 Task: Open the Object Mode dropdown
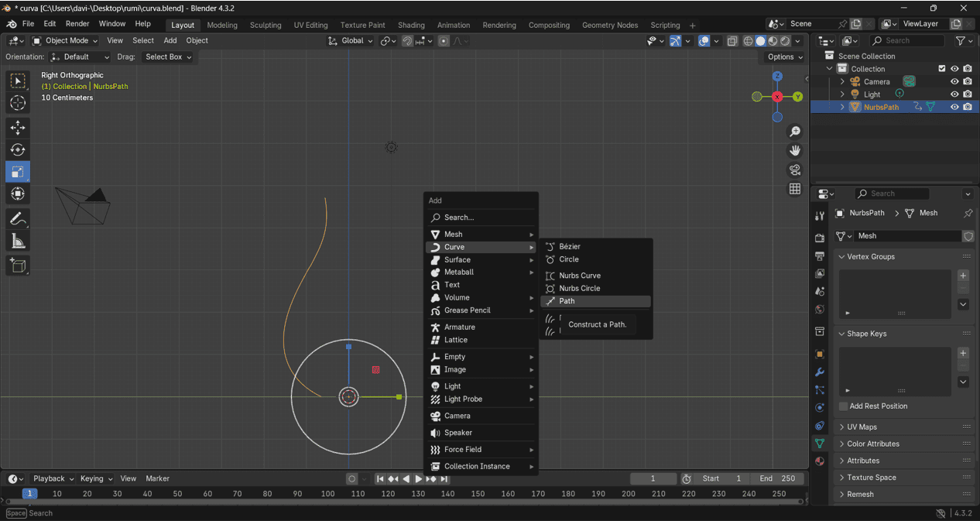point(65,40)
